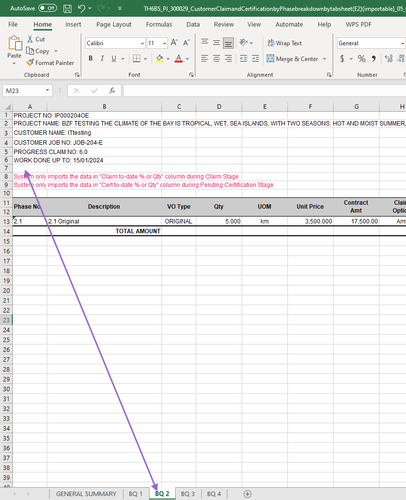
Task: Open the Data ribbon tab
Action: click(x=193, y=24)
